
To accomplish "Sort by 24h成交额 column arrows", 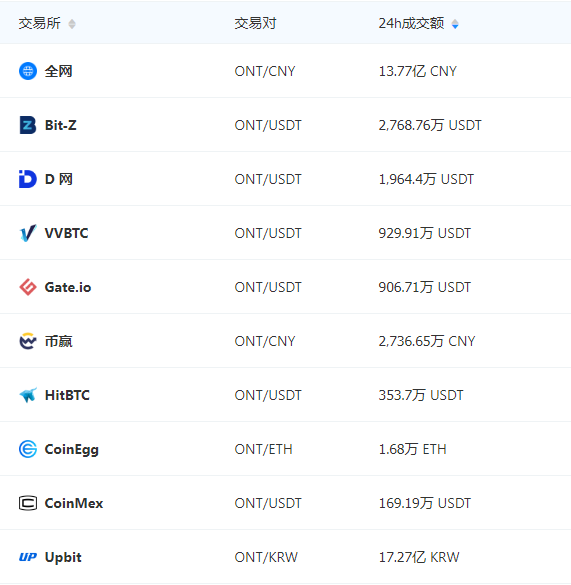I will tap(455, 24).
